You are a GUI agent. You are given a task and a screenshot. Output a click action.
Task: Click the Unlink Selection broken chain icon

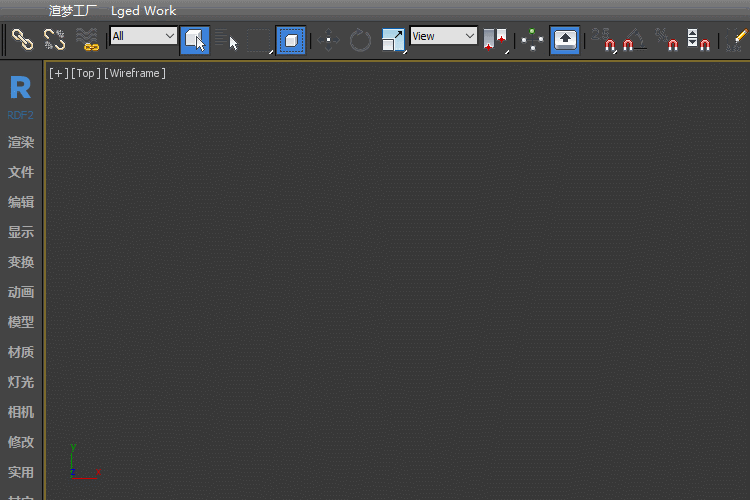click(54, 40)
